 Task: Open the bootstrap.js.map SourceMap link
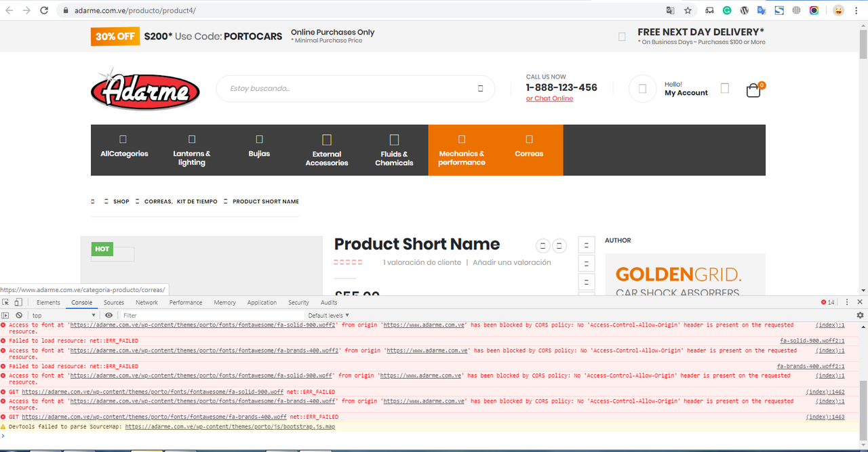pos(230,427)
